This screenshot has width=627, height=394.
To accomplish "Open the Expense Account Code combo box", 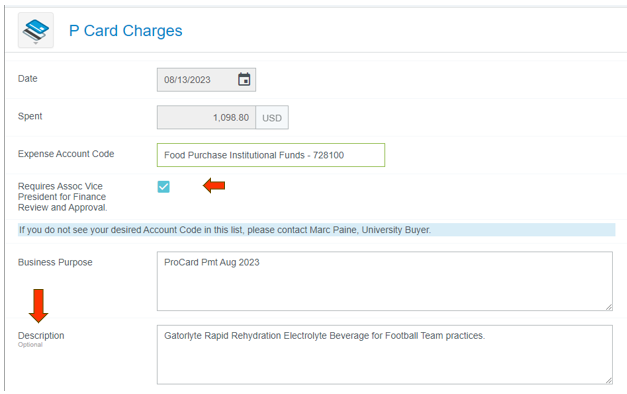I will coord(271,155).
